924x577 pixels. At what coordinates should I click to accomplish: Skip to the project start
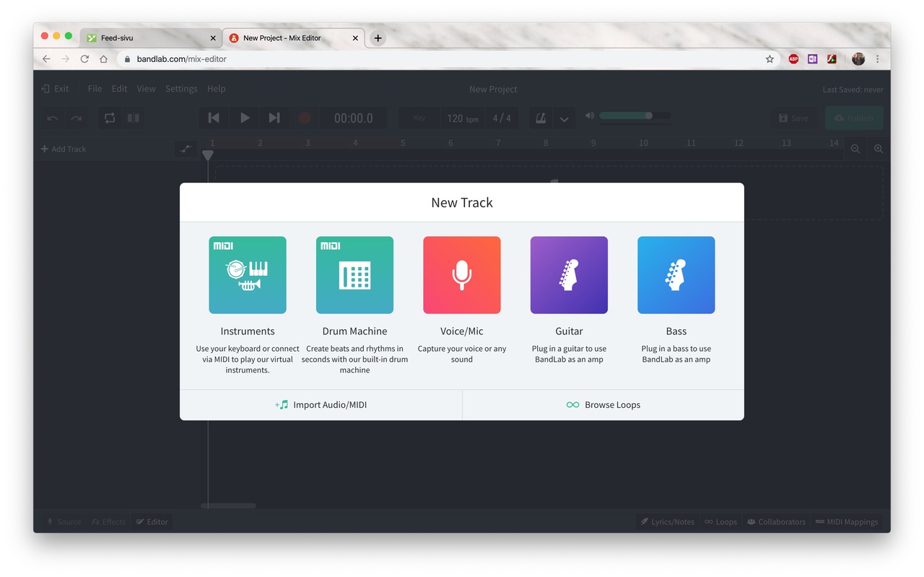(214, 118)
